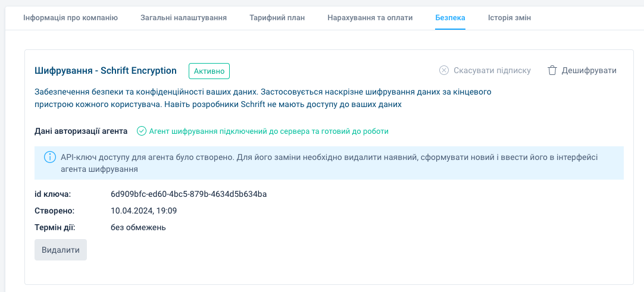
Task: Click the circled X cancel subscription icon
Action: click(444, 70)
